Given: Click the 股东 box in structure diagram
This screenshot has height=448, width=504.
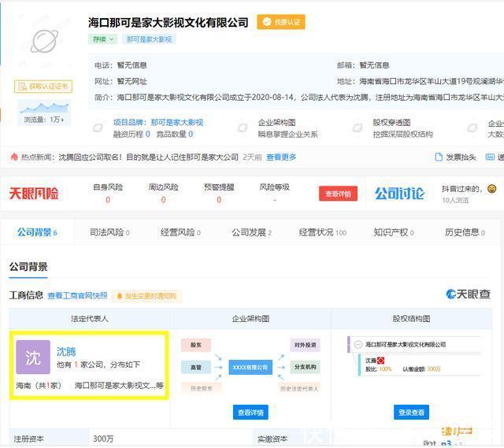Looking at the screenshot, I should tap(196, 345).
